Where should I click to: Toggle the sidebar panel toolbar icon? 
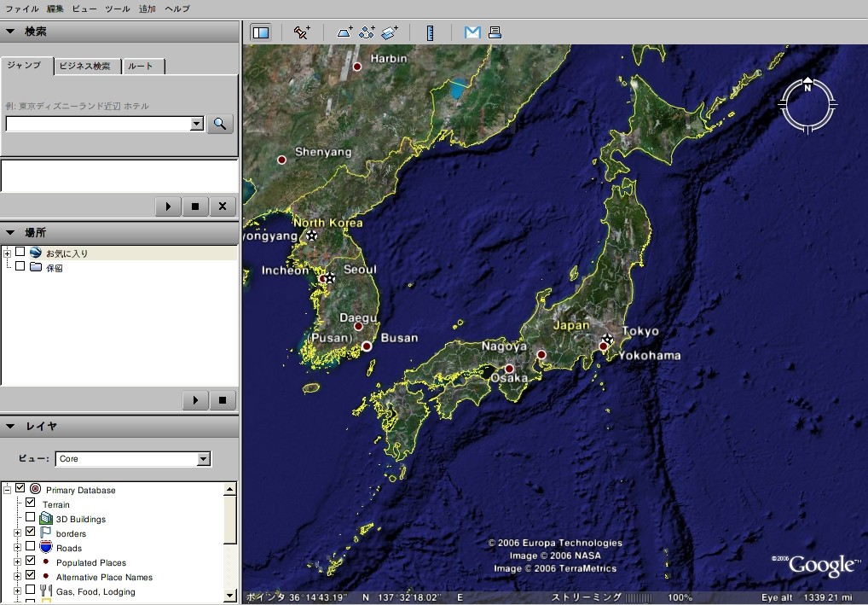click(261, 32)
